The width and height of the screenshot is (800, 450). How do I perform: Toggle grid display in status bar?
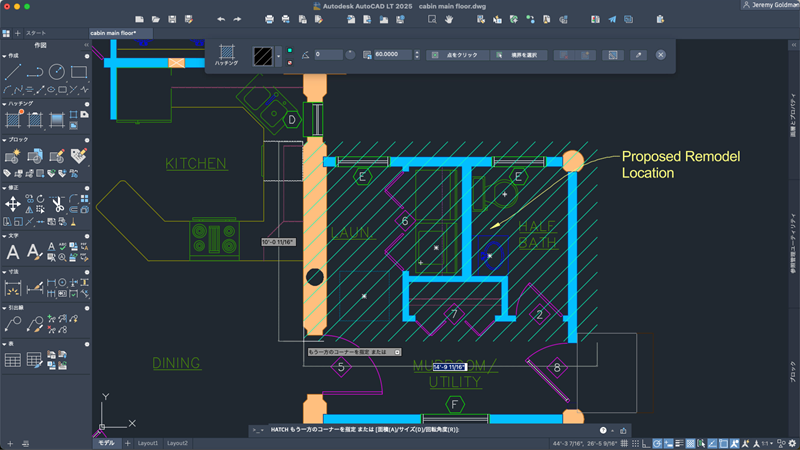point(624,444)
